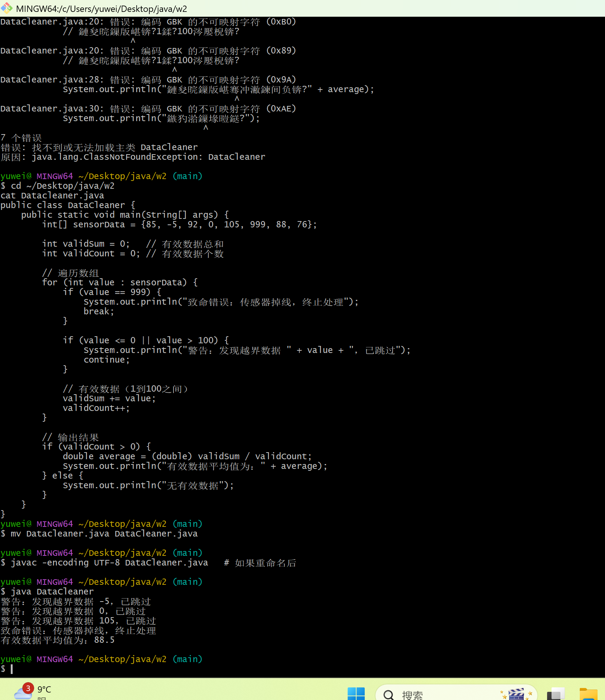Screen dimensions: 605x700
Task: Open the Windows Start menu
Action: pos(356,693)
